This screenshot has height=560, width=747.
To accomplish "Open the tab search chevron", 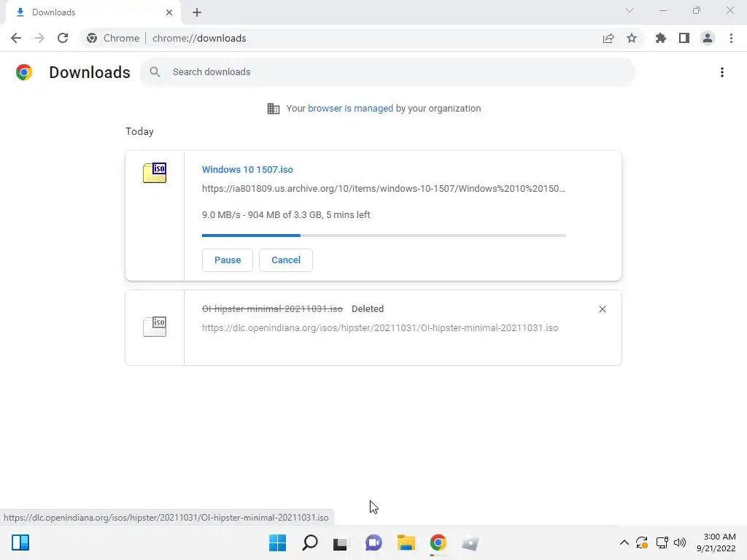I will coord(630,10).
